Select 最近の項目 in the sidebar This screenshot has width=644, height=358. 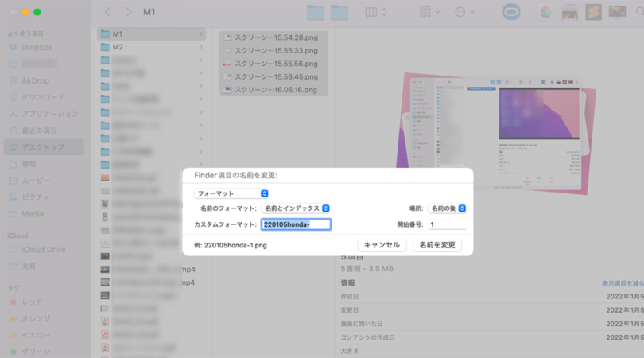(x=39, y=130)
